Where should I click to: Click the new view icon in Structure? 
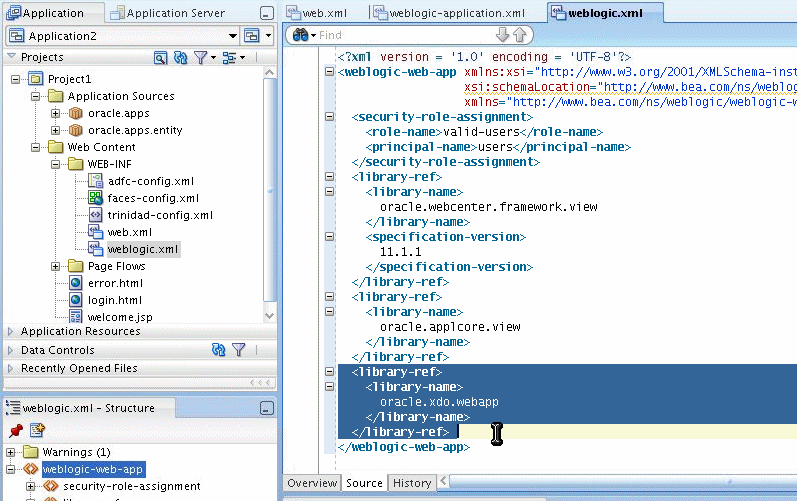[x=37, y=430]
